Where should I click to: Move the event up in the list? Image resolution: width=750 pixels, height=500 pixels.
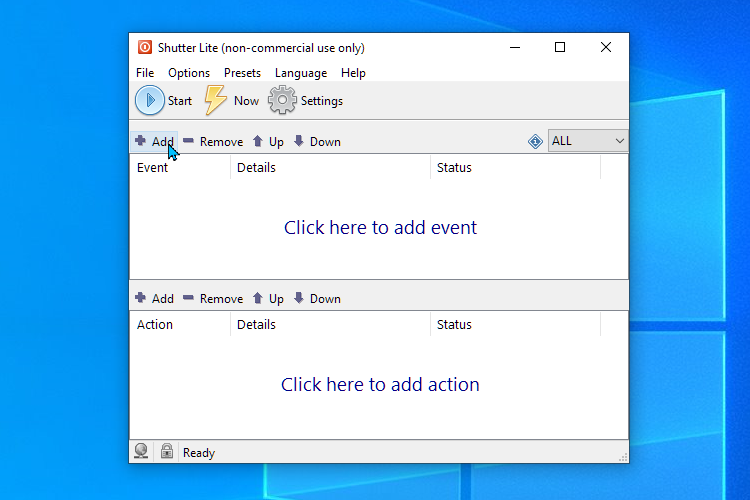[258, 141]
